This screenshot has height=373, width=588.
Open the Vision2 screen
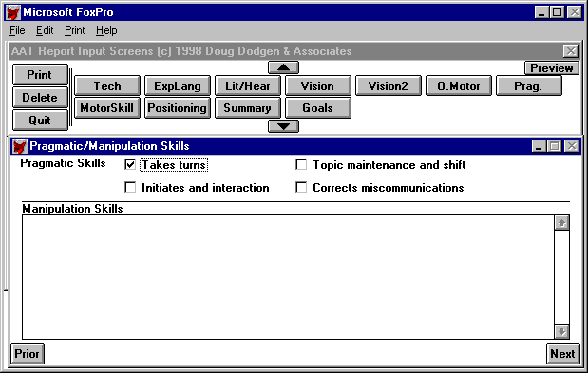click(389, 85)
